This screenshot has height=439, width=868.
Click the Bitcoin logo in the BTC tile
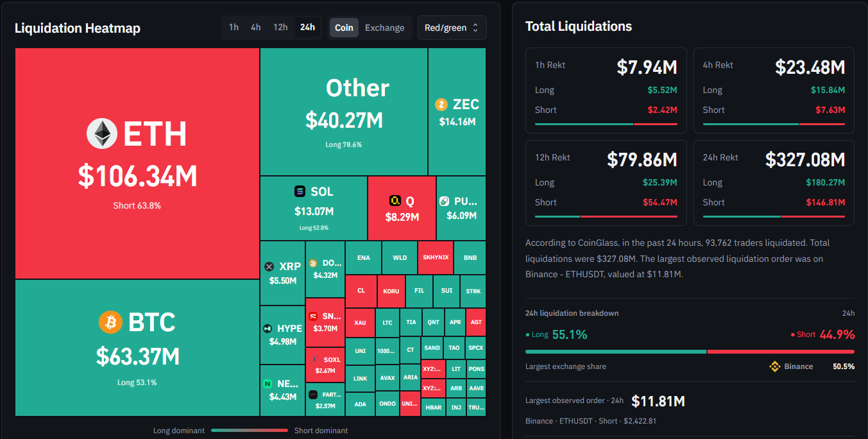110,322
